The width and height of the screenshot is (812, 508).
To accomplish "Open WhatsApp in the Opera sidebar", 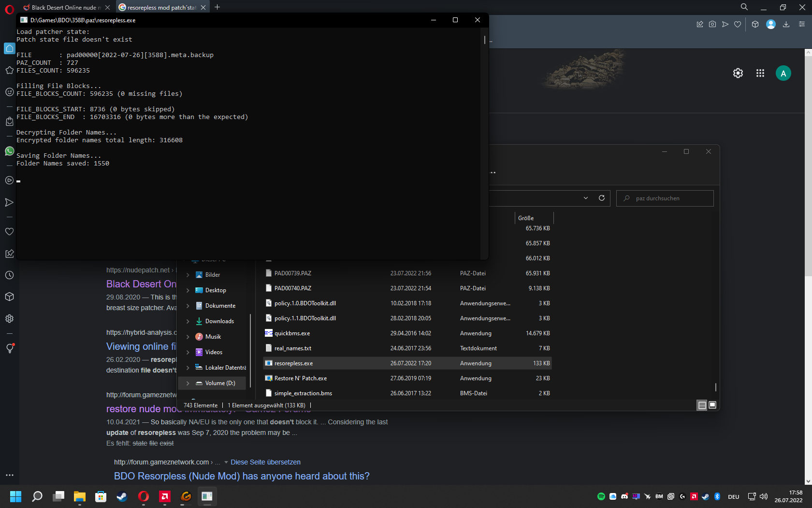I will (9, 151).
